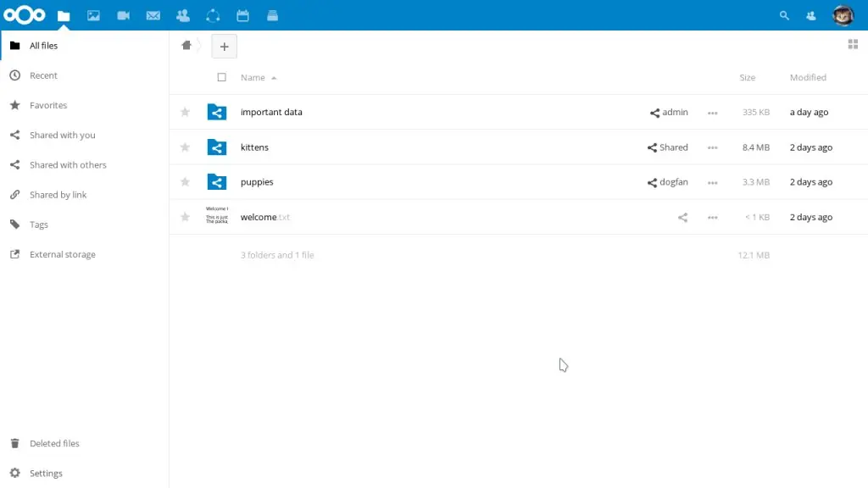
Task: Toggle favorite star for welcome.txt
Action: click(x=186, y=217)
